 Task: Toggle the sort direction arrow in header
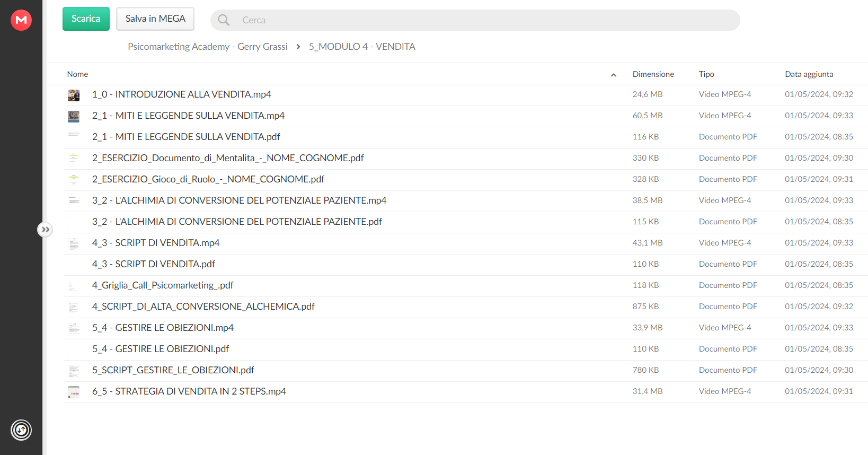point(614,75)
